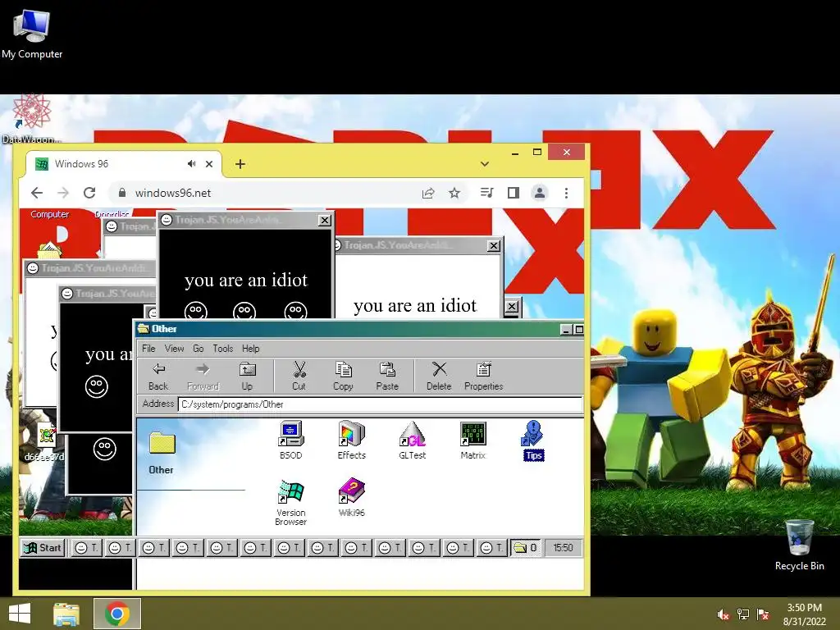Bookmark this page with the star
Screen dimensions: 840x630
click(x=454, y=193)
